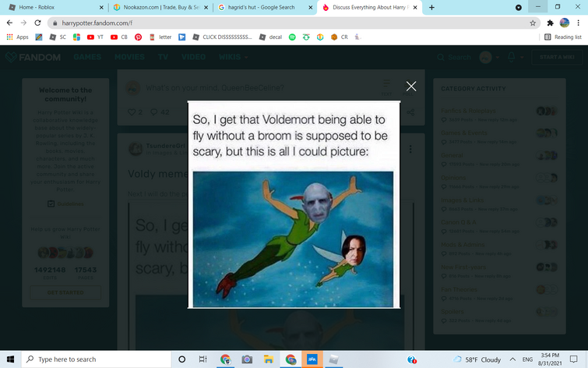Viewport: 588px width, 368px height.
Task: Open the GAMES navigation menu
Action: [x=87, y=57]
